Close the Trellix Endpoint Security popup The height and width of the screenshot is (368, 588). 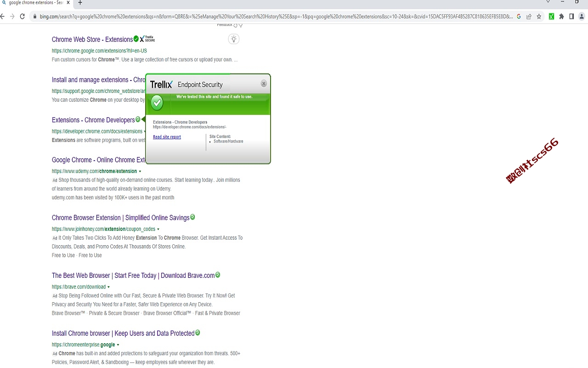click(x=264, y=84)
